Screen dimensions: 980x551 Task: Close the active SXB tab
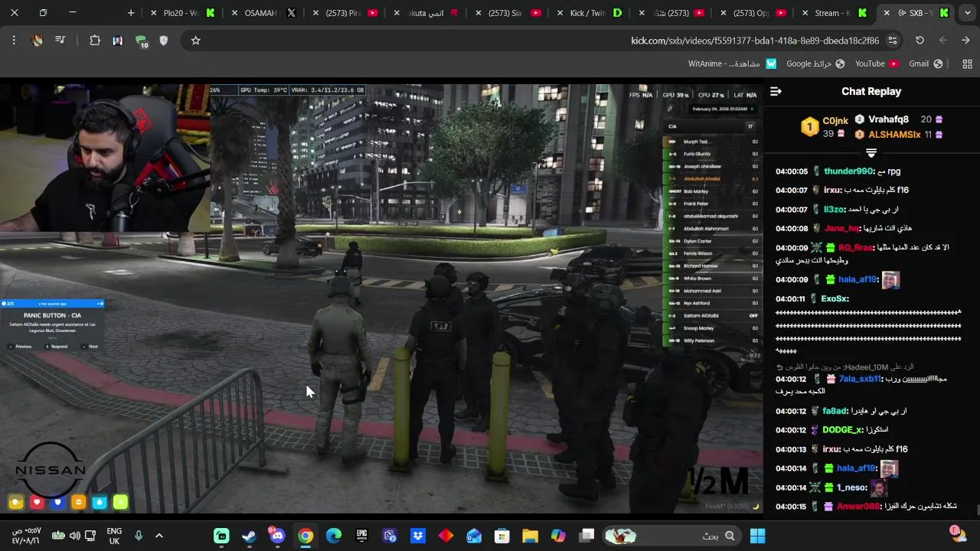(887, 13)
